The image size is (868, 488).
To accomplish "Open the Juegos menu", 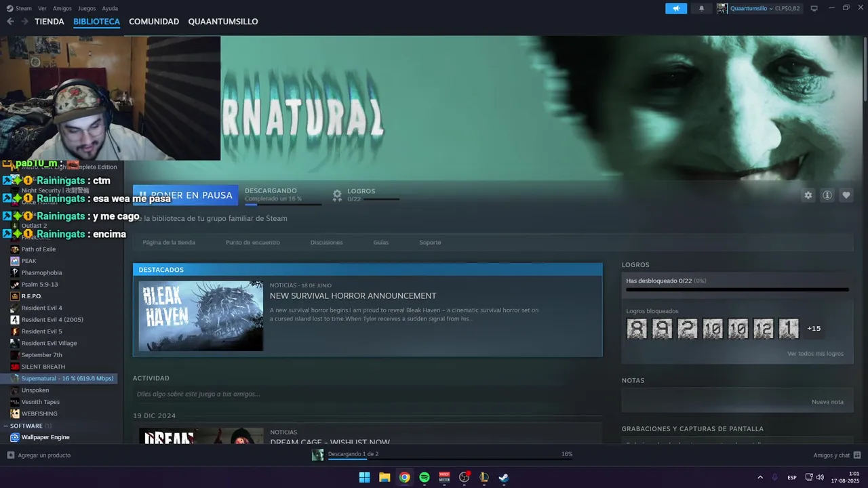I will (x=87, y=8).
